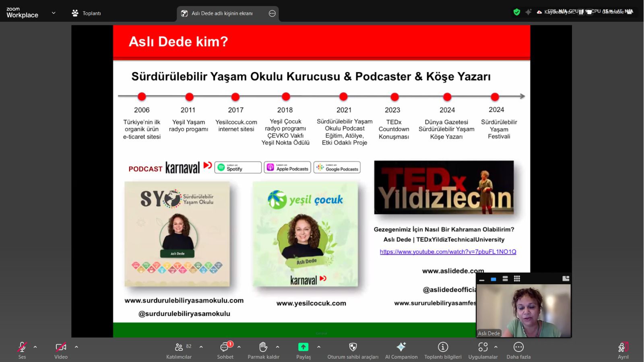Click the YouTube TEDx talk link
This screenshot has width=644, height=362.
[448, 252]
